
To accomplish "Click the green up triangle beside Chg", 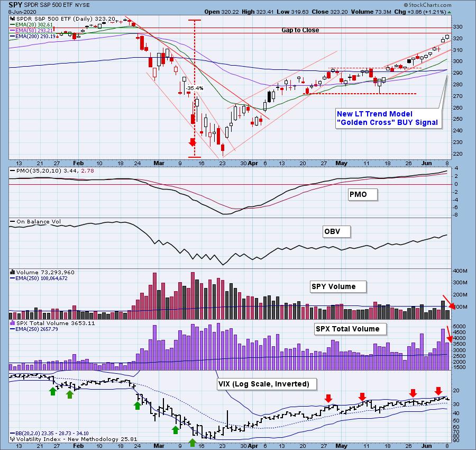I will click(x=449, y=12).
